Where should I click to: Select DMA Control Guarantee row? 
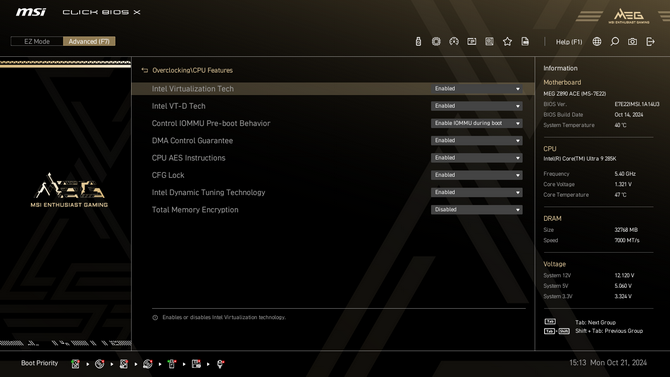point(333,141)
